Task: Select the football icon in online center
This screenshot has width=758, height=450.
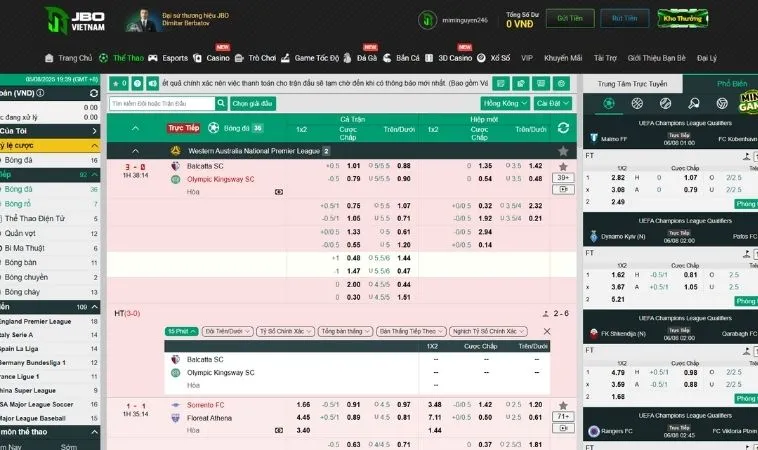Action: tap(609, 103)
